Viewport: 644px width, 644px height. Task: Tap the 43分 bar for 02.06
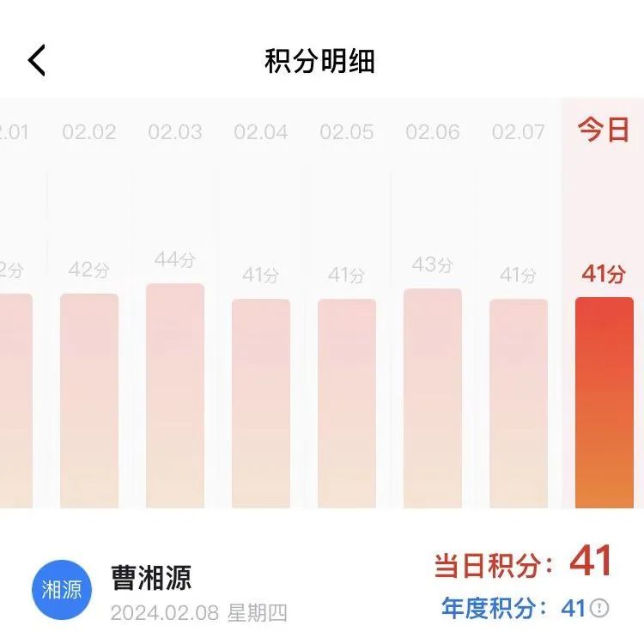coord(433,398)
